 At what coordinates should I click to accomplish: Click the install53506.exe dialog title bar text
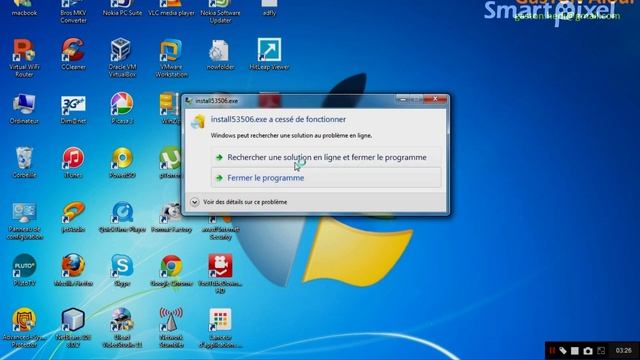(216, 101)
